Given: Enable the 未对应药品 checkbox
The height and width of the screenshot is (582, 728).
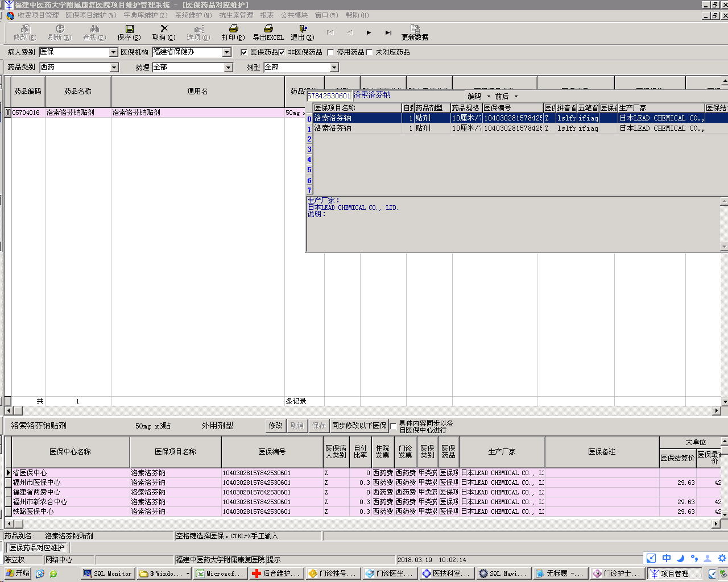Looking at the screenshot, I should [369, 52].
